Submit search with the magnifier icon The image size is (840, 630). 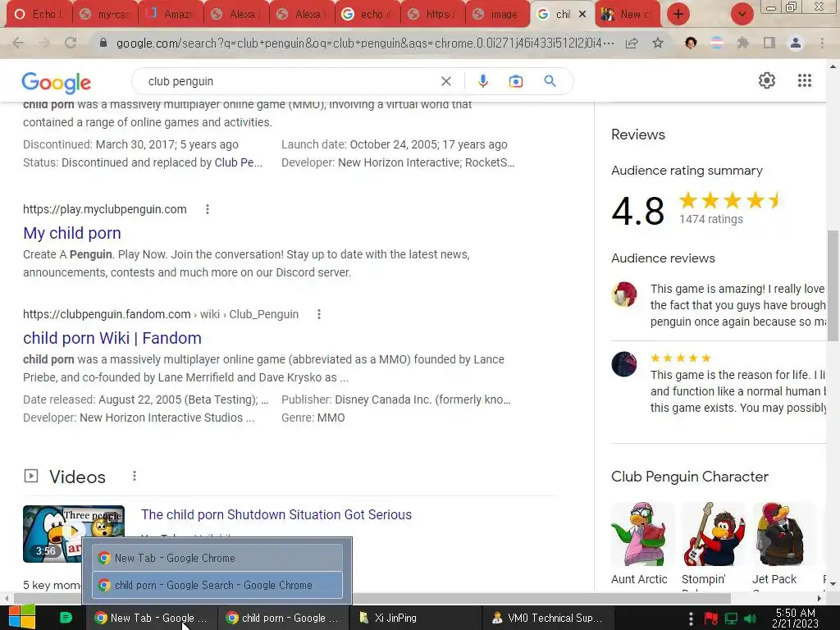[550, 81]
